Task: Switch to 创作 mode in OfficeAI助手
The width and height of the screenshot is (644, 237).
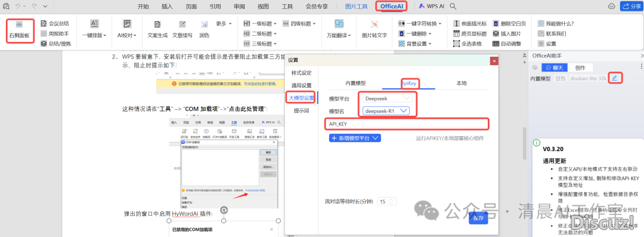Action: [x=580, y=67]
